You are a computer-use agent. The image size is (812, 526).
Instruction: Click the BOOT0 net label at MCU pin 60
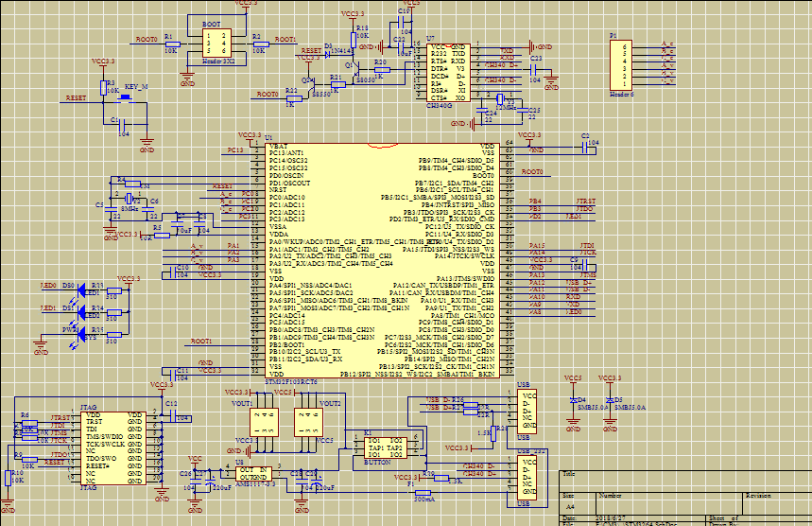(532, 171)
